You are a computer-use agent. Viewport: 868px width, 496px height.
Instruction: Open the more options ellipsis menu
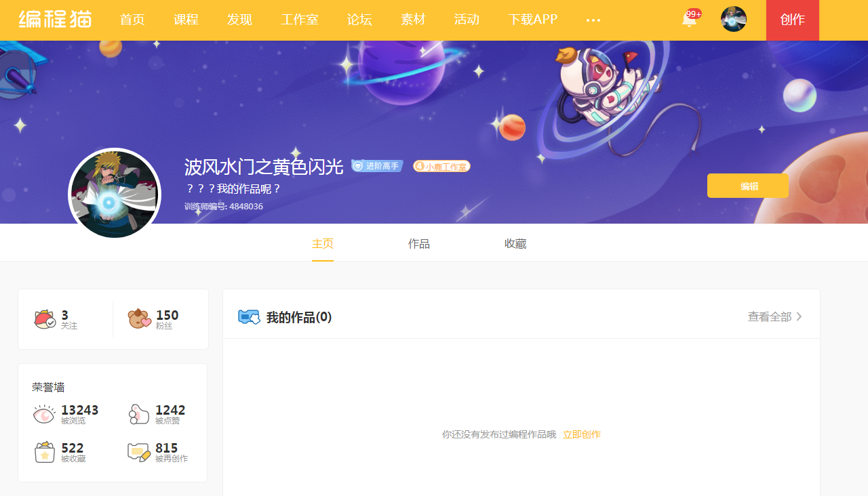click(593, 20)
